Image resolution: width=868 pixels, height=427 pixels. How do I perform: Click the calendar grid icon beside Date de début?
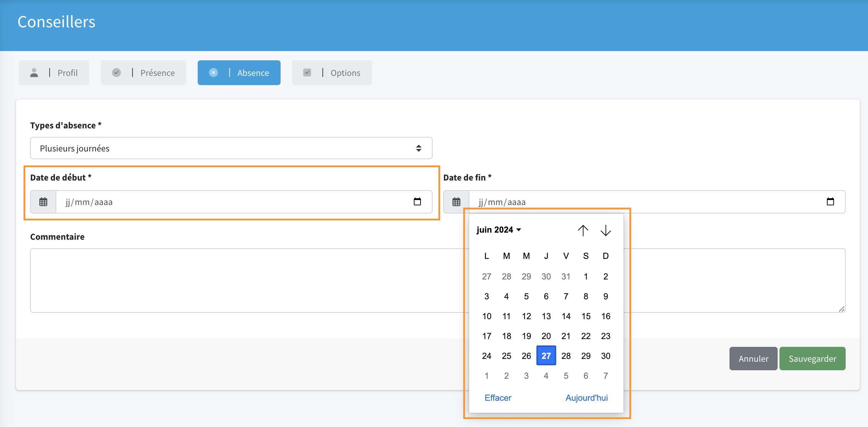point(43,202)
